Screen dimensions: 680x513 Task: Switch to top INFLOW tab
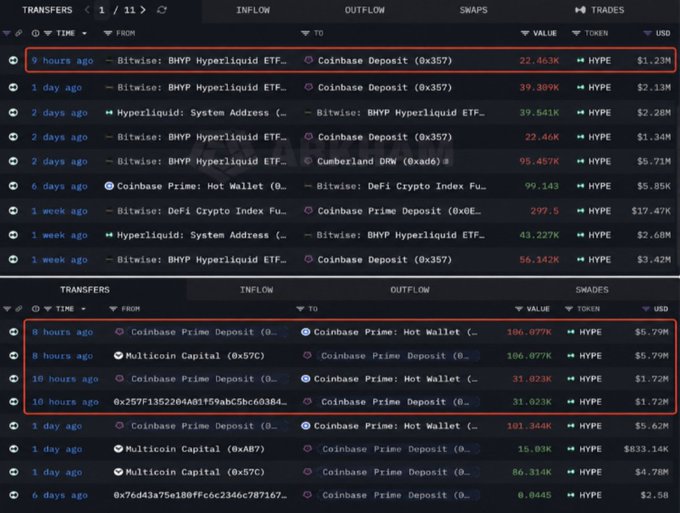(x=253, y=10)
